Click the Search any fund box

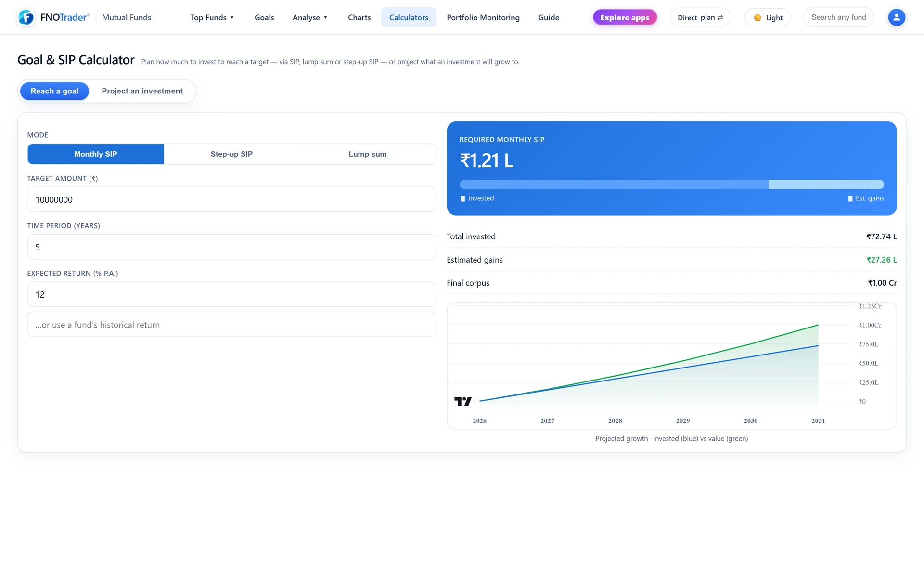pos(838,17)
